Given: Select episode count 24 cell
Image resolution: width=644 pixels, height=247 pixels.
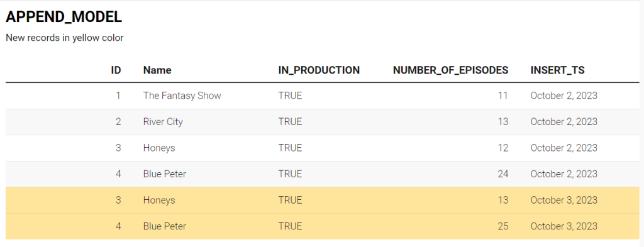Looking at the screenshot, I should coord(503,174).
